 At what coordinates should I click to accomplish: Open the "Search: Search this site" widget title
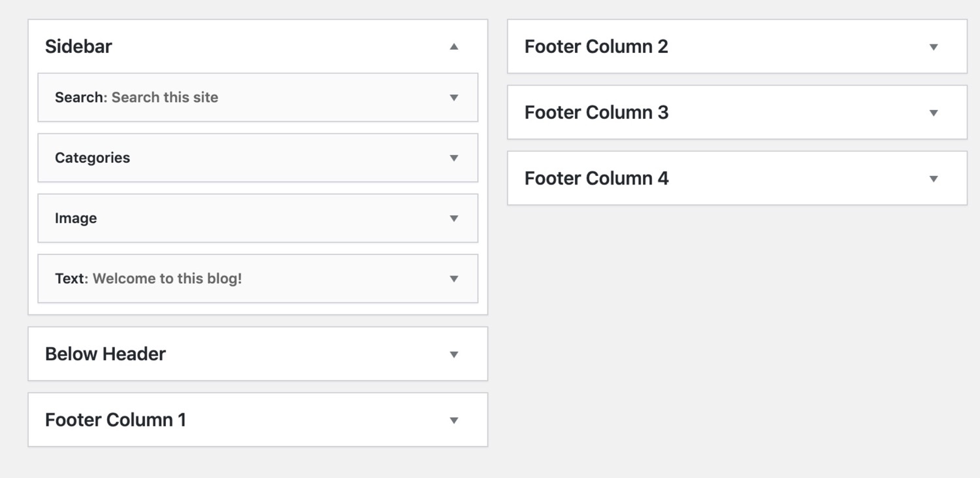coord(137,97)
